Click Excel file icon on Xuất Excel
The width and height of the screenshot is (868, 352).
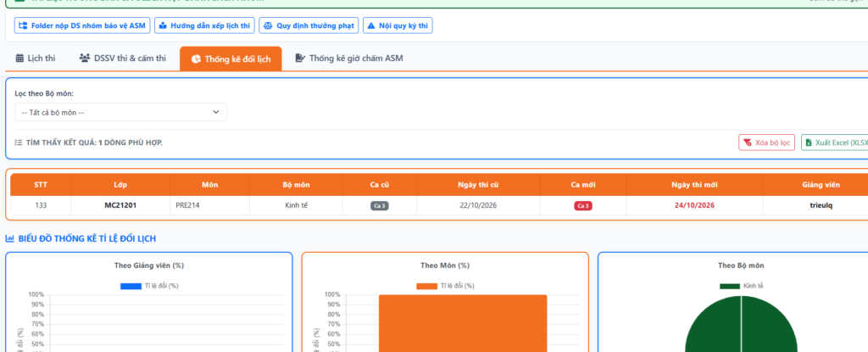click(x=809, y=142)
